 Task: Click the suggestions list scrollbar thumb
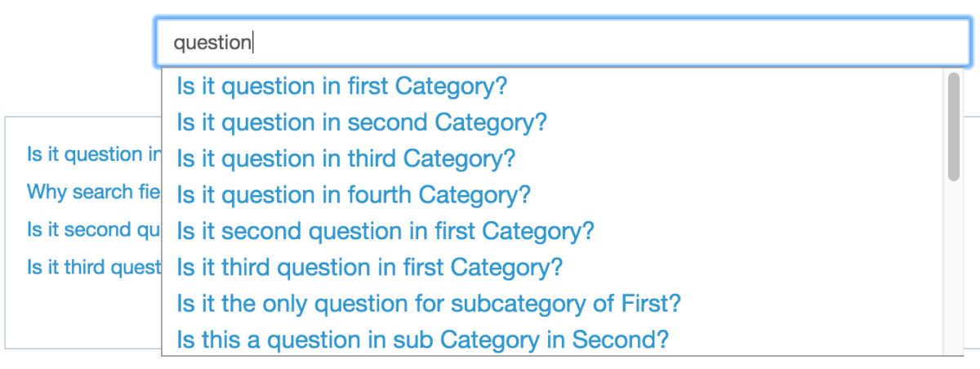[x=953, y=127]
